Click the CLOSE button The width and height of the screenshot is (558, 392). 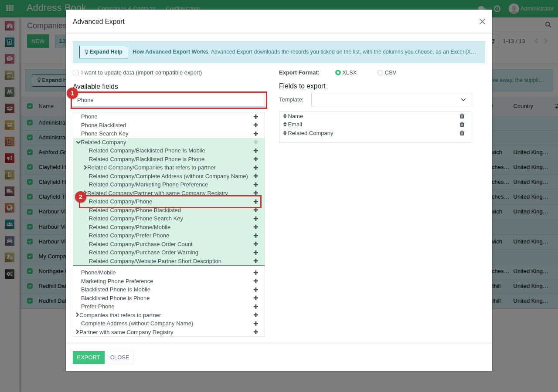coord(120,358)
